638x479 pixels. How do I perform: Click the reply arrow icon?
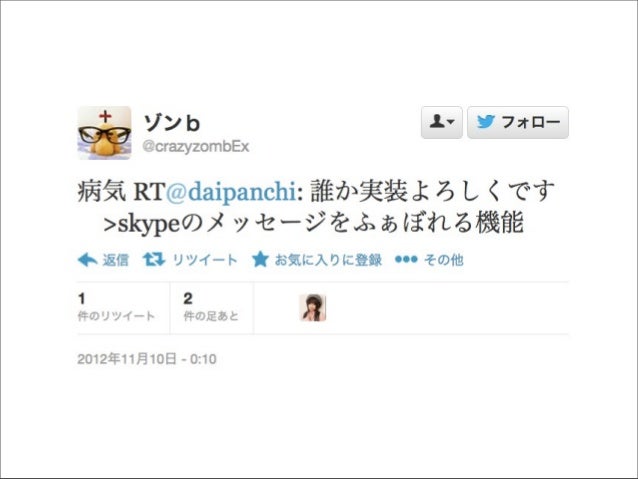87,260
